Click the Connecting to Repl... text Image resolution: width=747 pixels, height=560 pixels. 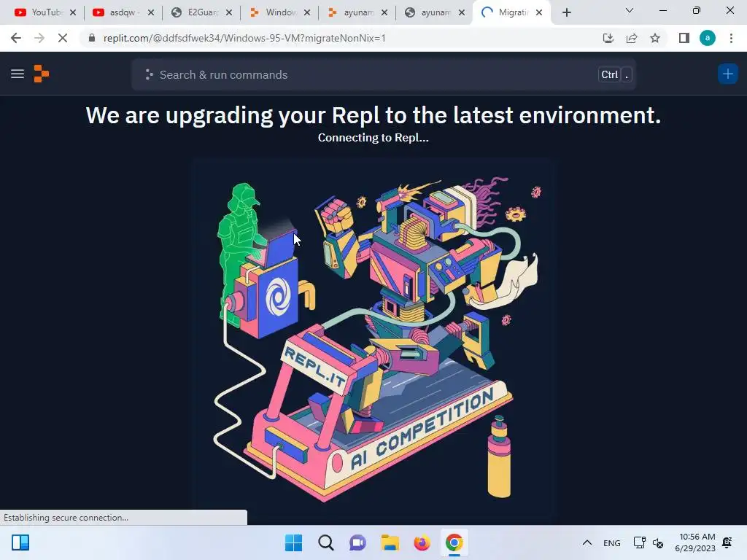point(373,138)
